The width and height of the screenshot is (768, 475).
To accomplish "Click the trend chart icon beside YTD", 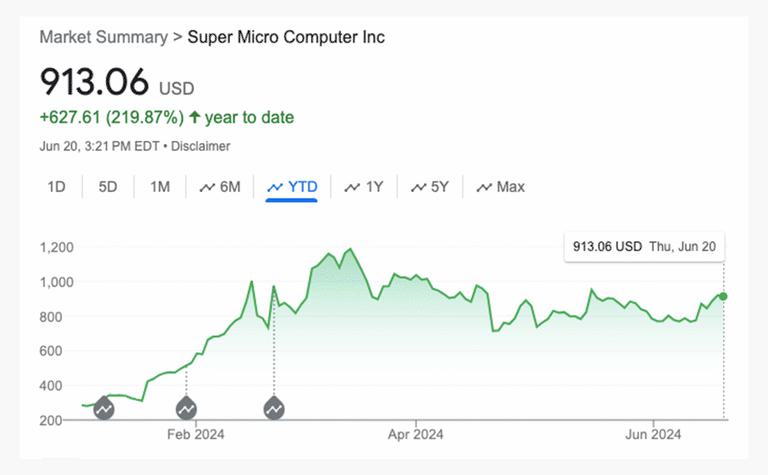I will point(275,187).
